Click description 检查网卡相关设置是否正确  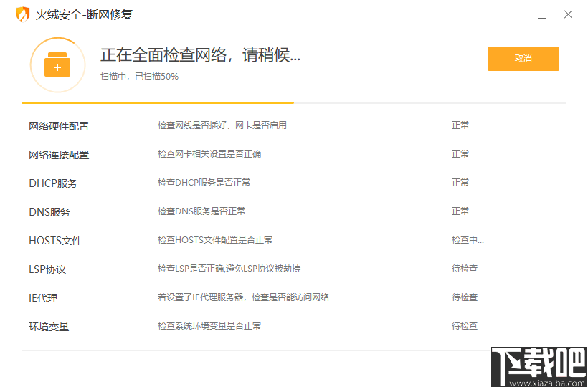point(209,154)
